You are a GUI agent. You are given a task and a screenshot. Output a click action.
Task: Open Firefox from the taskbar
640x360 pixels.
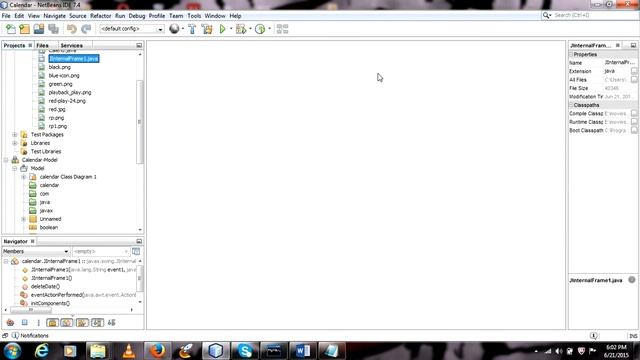click(157, 351)
